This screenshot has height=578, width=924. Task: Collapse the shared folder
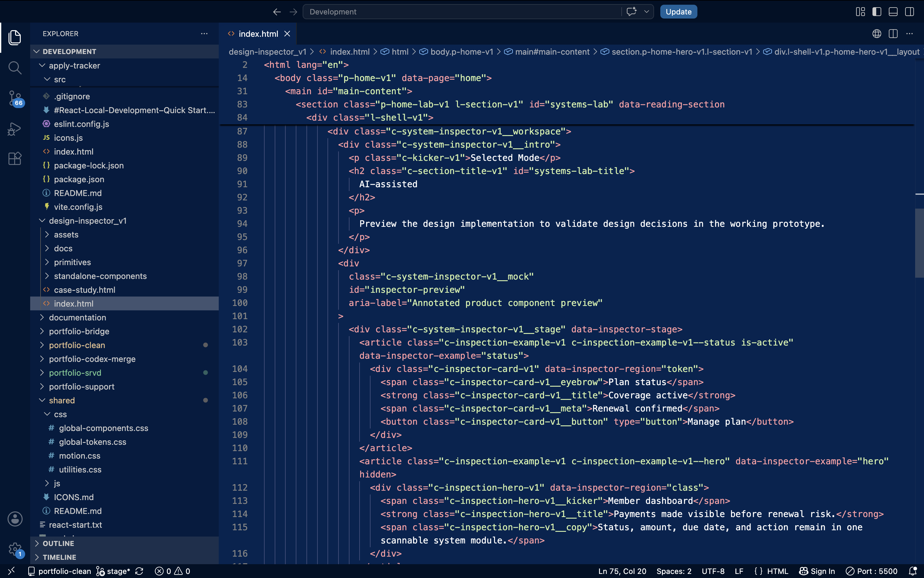[125, 400]
